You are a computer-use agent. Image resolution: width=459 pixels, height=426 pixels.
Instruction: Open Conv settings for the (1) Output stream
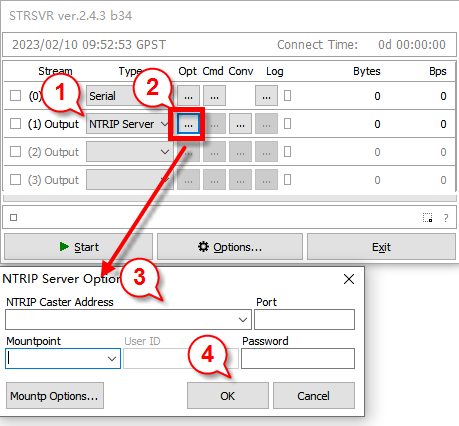240,124
